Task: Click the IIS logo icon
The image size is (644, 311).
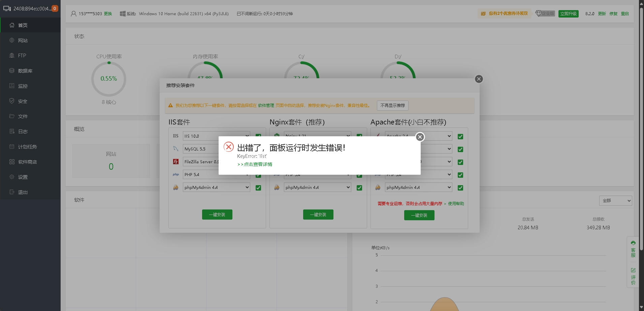Action: pyautogui.click(x=176, y=136)
